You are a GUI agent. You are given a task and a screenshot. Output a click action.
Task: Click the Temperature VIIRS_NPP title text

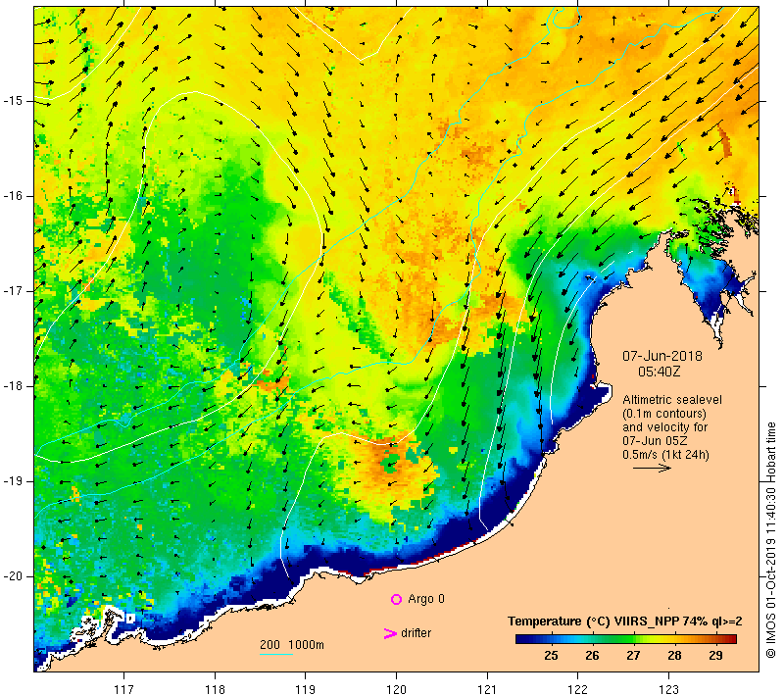(x=624, y=621)
